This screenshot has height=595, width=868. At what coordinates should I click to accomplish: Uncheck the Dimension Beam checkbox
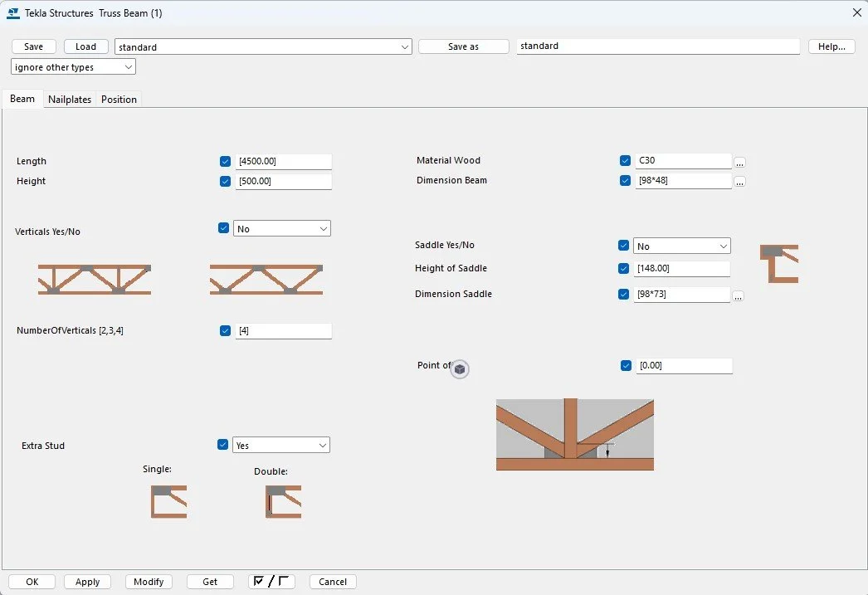[626, 180]
